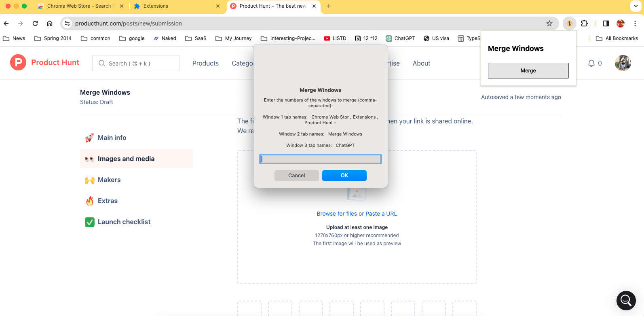Click OK in the Merge Windows dialog
The height and width of the screenshot is (316, 644).
point(344,175)
